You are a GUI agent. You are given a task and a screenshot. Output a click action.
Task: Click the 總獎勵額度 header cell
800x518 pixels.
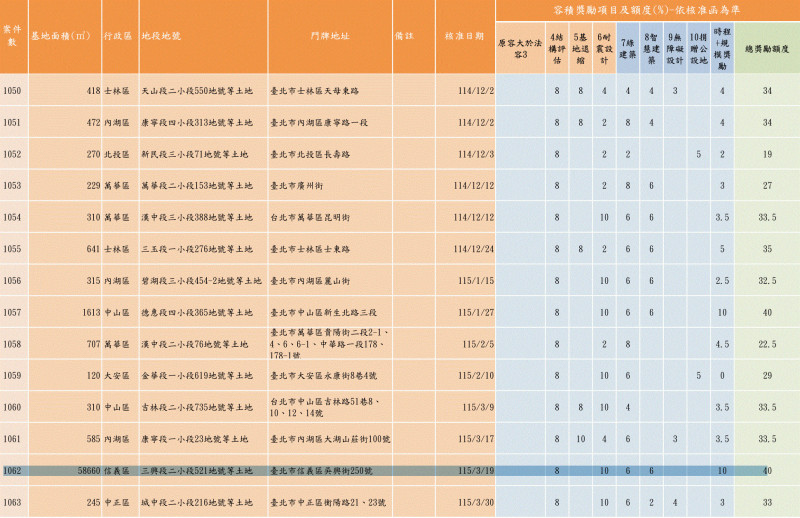[x=767, y=49]
